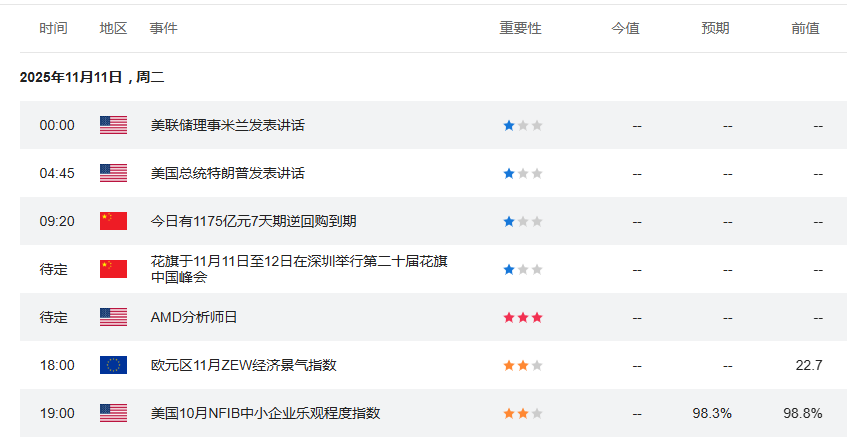The height and width of the screenshot is (440, 847).
Task: Open event 花旗第二十届花旗中国峰会
Action: point(299,269)
